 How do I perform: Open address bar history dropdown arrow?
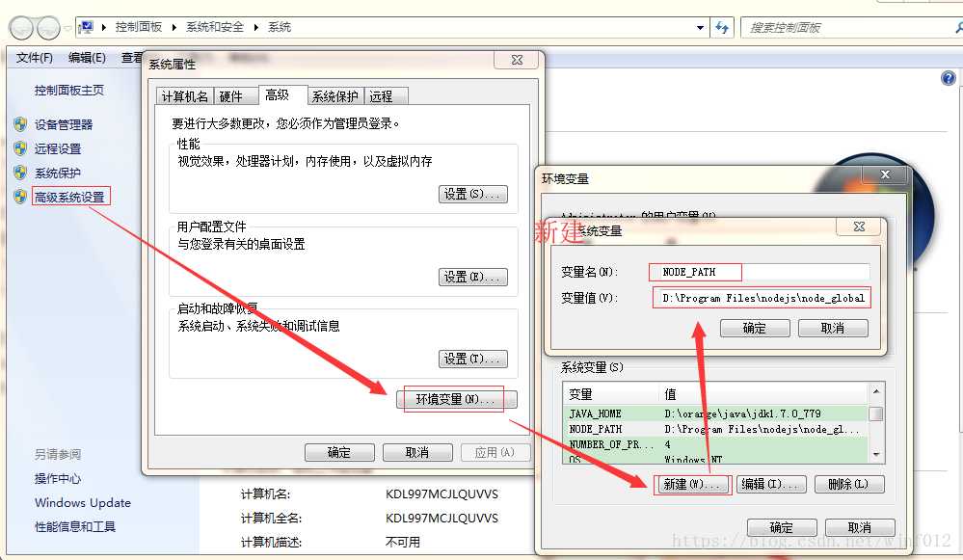700,28
